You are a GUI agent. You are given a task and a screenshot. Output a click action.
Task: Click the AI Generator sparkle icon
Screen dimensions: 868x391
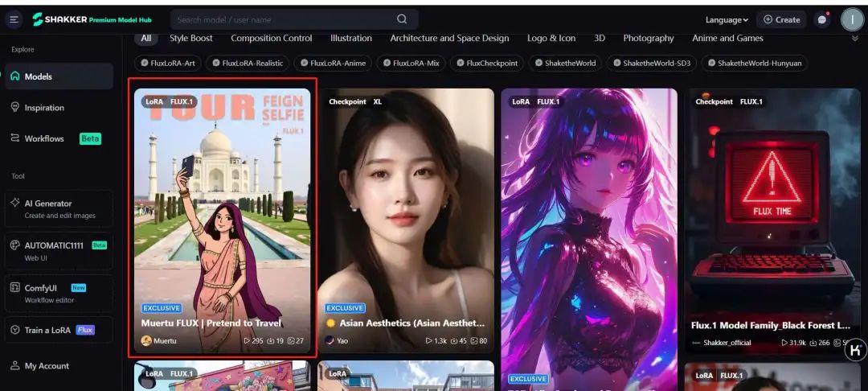pyautogui.click(x=15, y=203)
